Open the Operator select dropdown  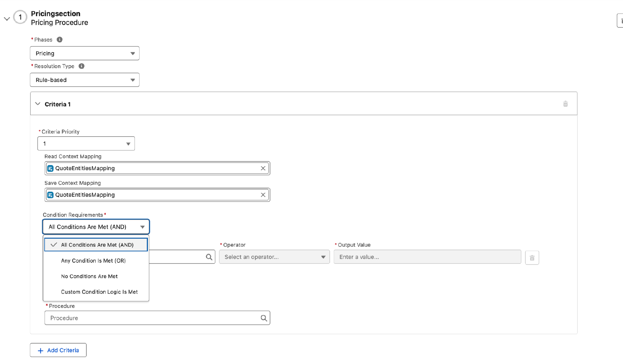[274, 257]
